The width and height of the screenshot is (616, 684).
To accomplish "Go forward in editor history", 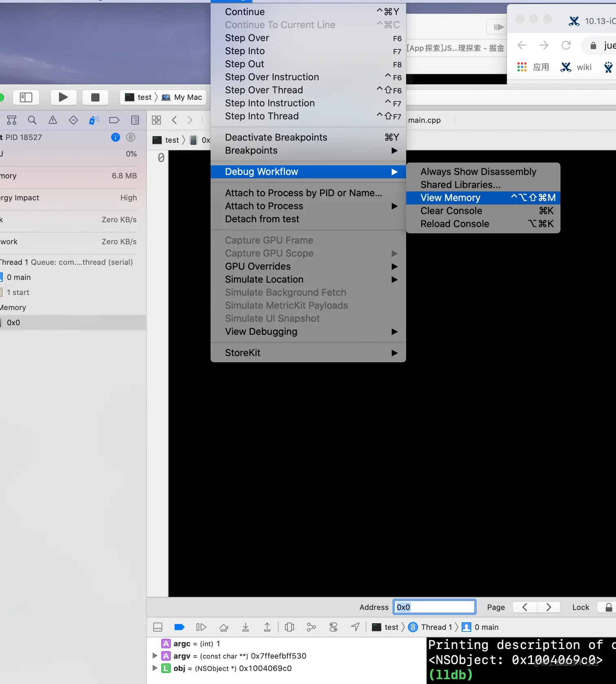I will point(190,120).
